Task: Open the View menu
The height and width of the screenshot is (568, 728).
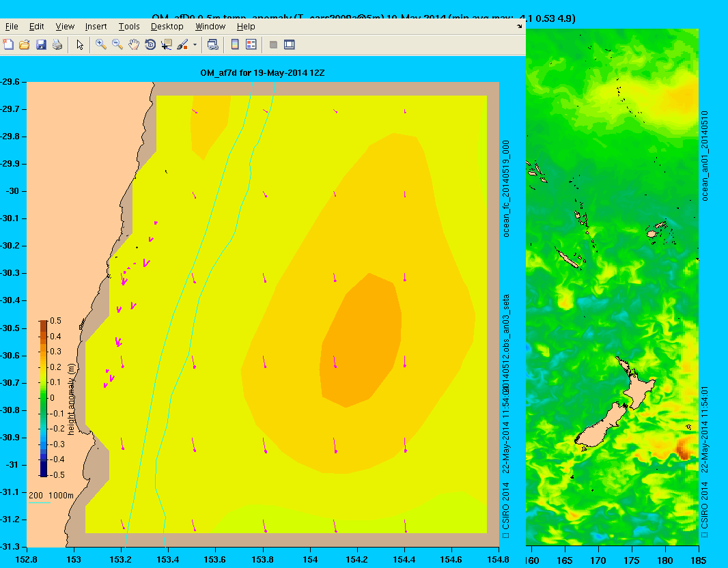Action: point(65,27)
